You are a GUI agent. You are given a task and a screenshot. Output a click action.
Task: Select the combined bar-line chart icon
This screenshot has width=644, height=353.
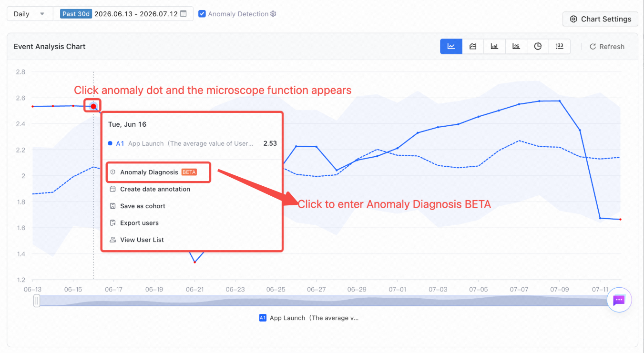click(x=516, y=46)
